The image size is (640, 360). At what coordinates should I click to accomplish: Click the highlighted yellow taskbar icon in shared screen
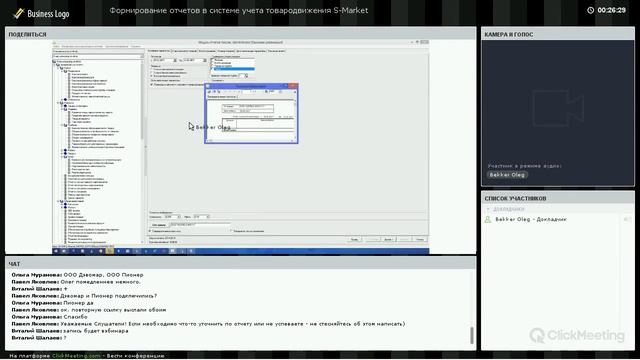pyautogui.click(x=109, y=251)
